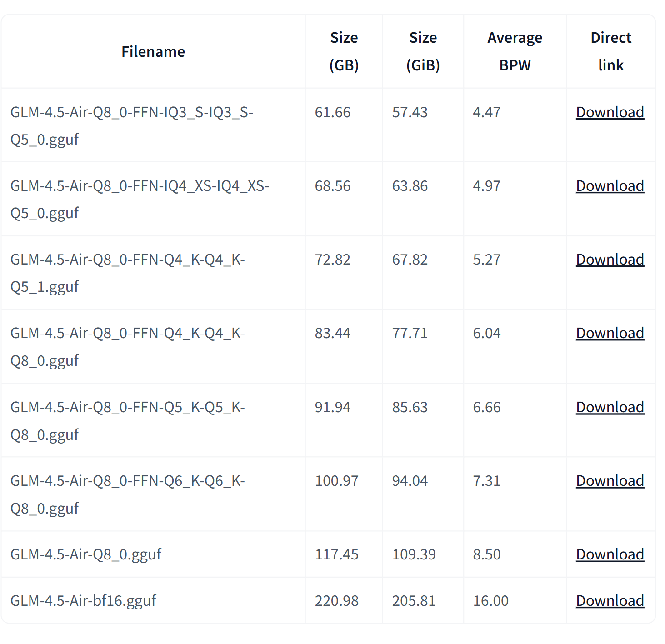Click the Average BPW column header
The height and width of the screenshot is (644, 665).
[515, 51]
